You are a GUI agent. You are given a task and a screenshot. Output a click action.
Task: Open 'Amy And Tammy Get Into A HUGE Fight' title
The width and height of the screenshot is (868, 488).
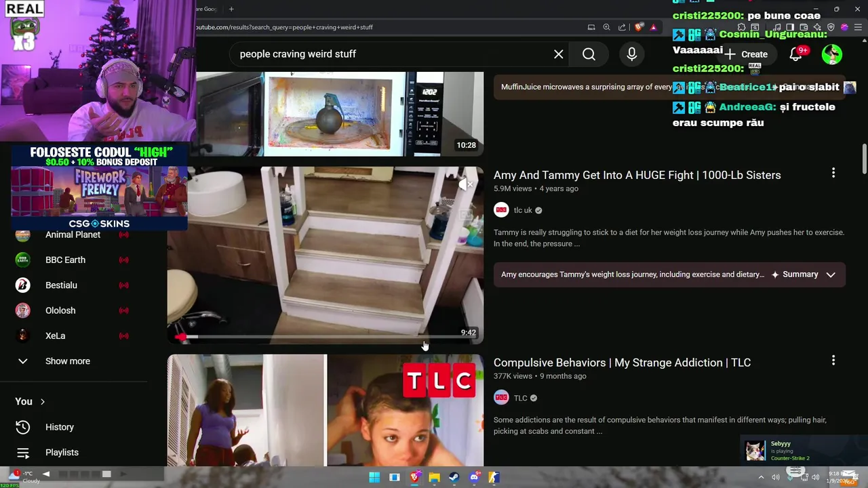click(637, 175)
